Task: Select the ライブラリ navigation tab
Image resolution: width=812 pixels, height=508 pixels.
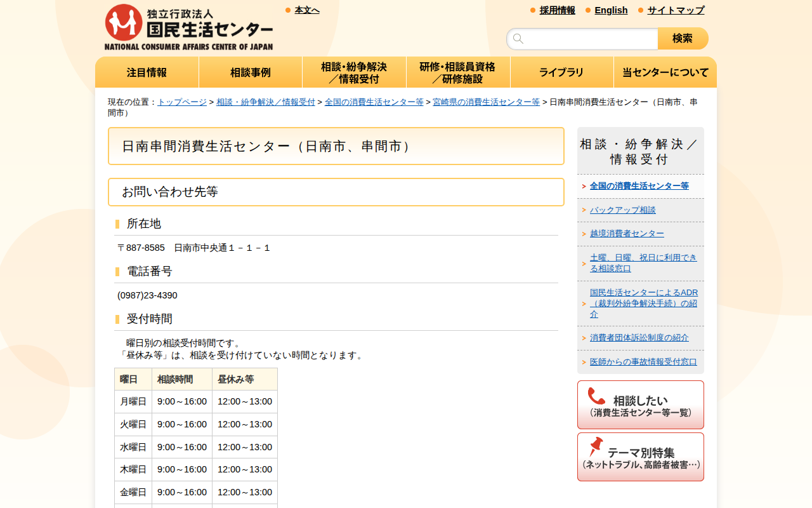Action: coord(561,72)
